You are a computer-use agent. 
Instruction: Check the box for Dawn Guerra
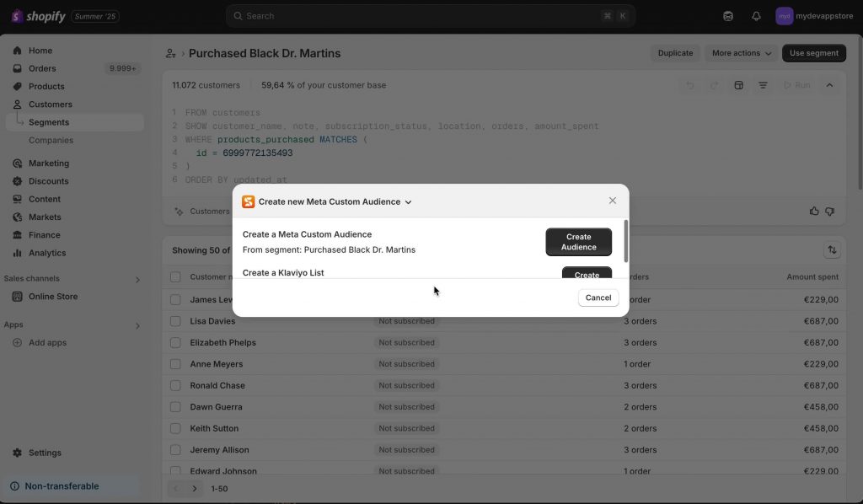point(175,407)
